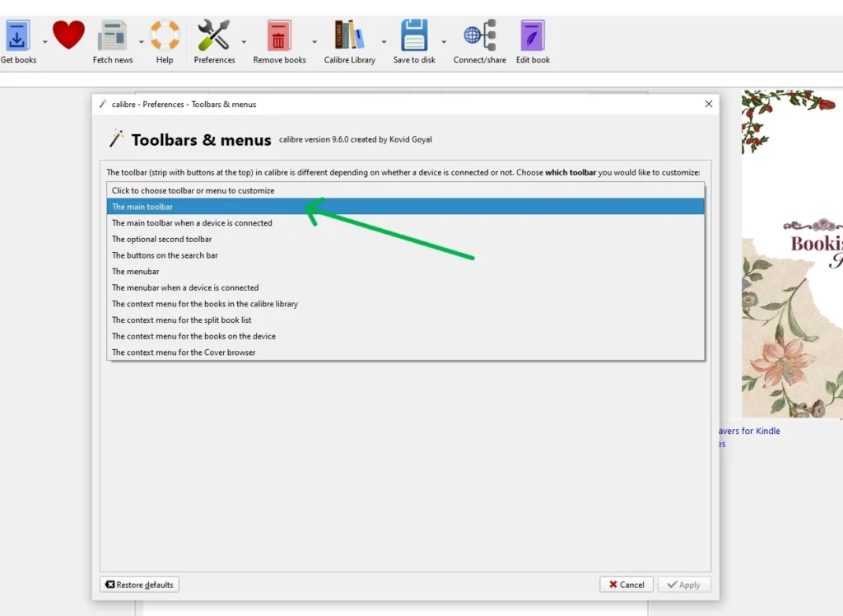Expand the Remove books dropdown arrow
The height and width of the screenshot is (616, 843).
[x=314, y=41]
